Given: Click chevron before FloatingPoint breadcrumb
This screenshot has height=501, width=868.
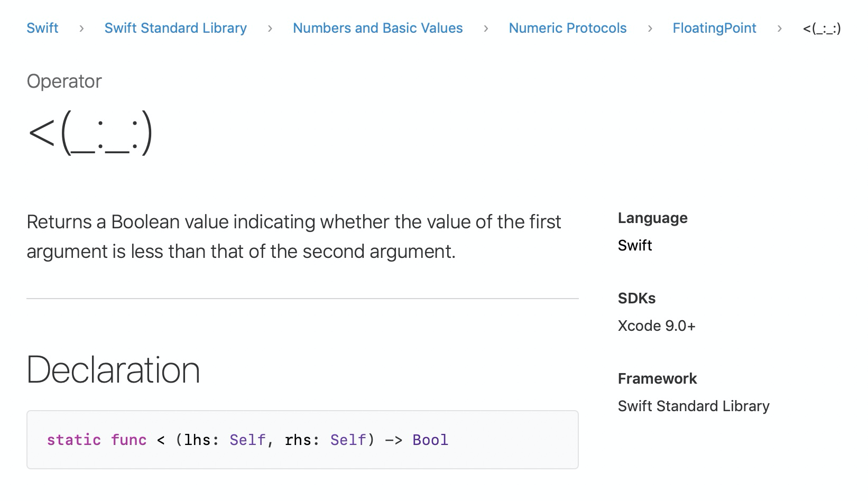Looking at the screenshot, I should point(650,29).
